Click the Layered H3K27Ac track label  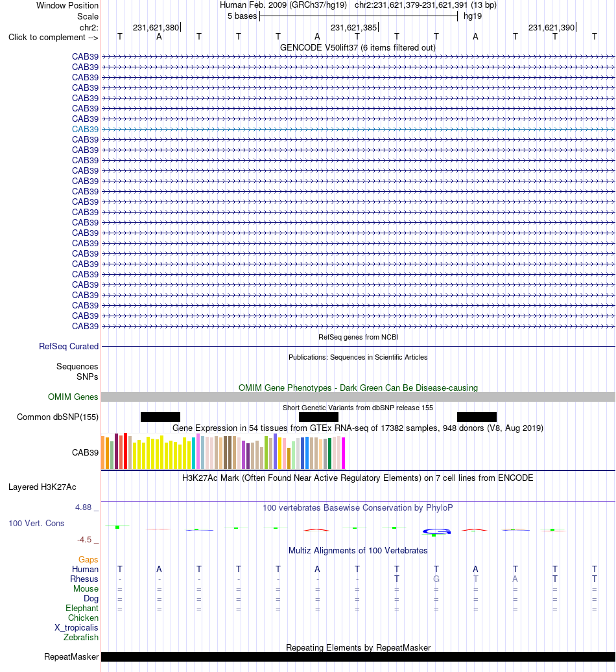42,487
